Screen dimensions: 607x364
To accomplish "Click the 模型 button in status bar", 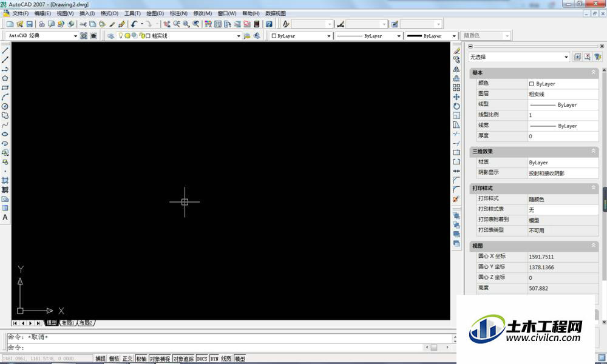I will click(240, 359).
